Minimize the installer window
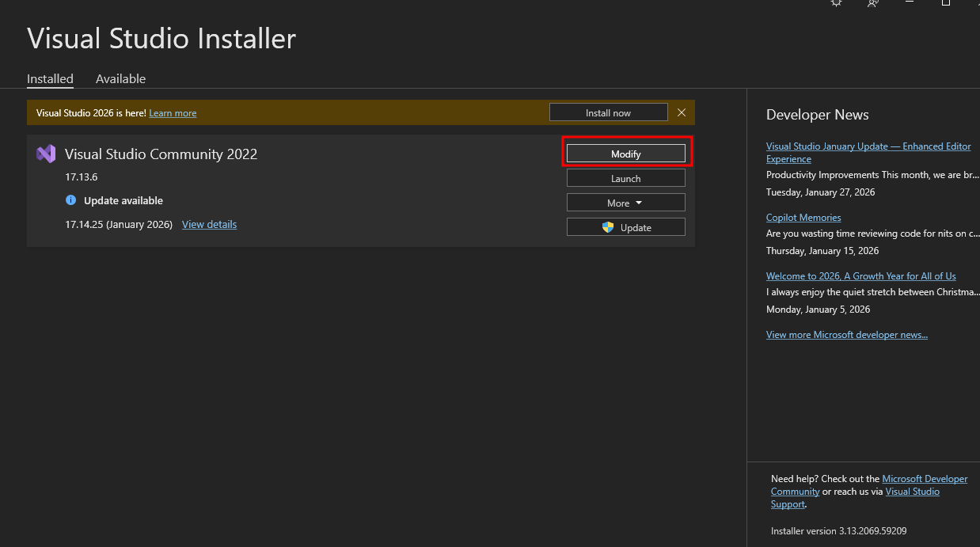The height and width of the screenshot is (547, 980). pos(910,3)
